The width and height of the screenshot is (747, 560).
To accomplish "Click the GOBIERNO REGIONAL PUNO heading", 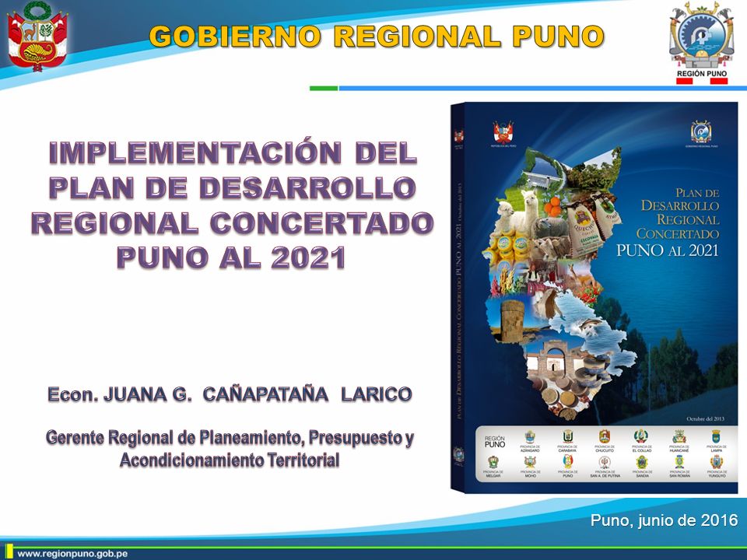I will click(x=377, y=37).
